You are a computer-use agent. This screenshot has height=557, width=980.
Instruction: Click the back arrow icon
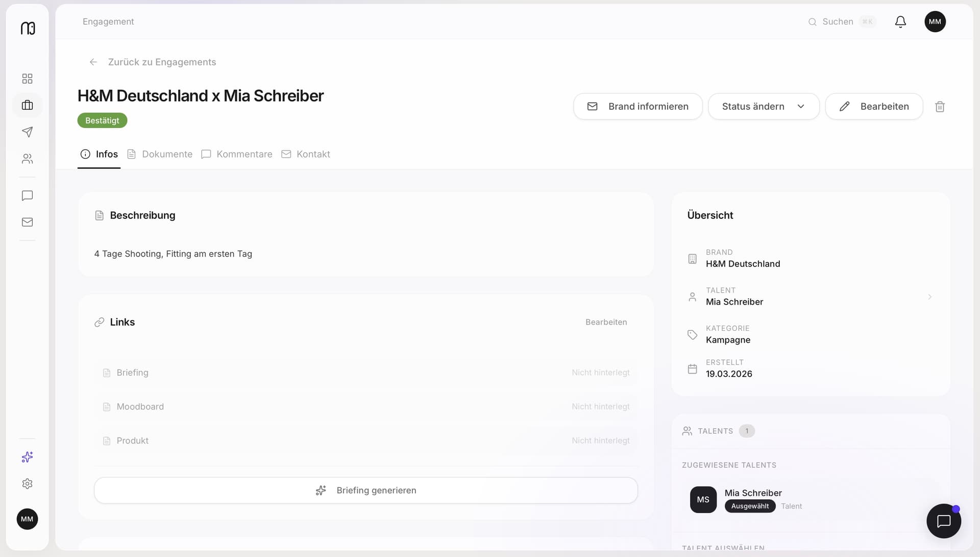click(x=93, y=62)
